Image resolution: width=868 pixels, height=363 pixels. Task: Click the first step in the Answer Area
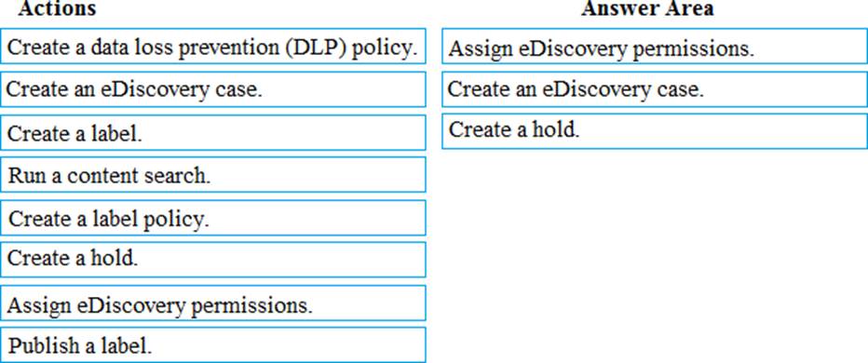point(655,47)
